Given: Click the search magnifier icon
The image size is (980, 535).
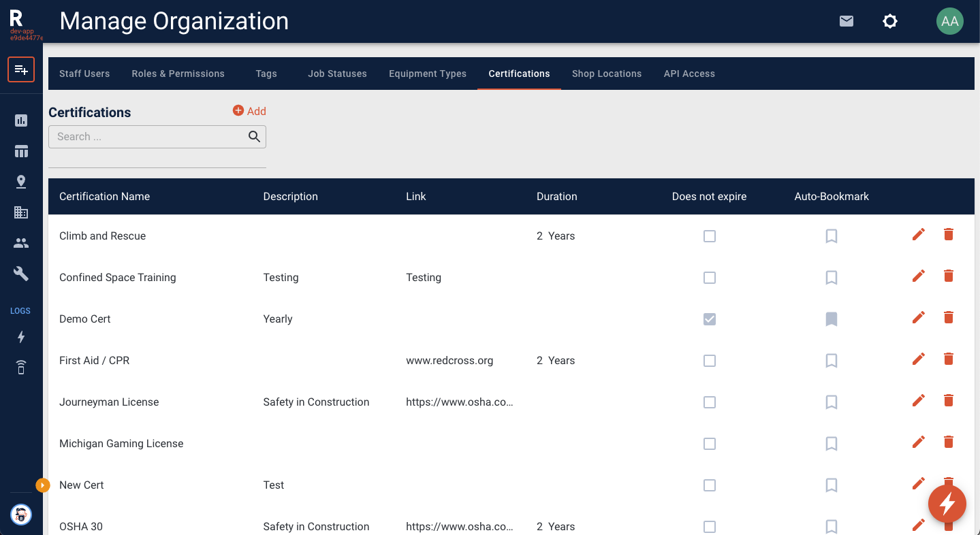Looking at the screenshot, I should click(x=254, y=137).
